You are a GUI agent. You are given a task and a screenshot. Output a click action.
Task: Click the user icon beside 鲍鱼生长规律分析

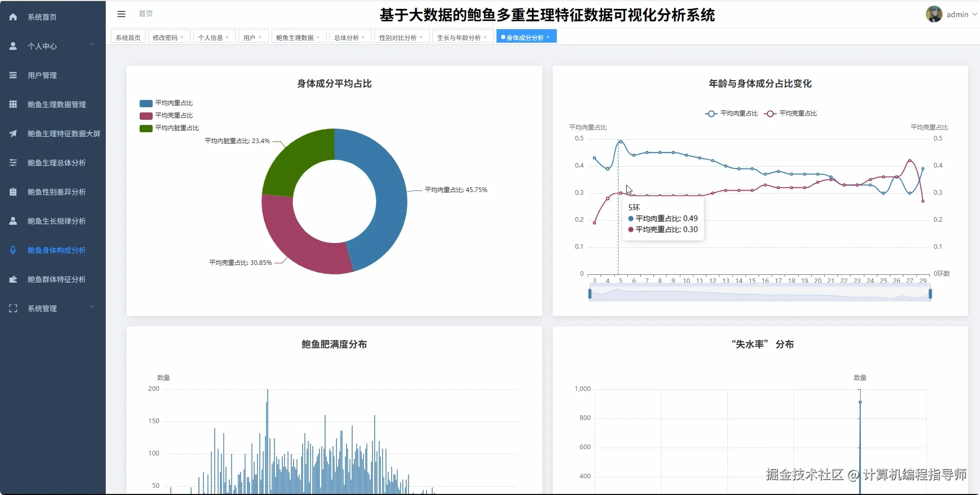(13, 221)
